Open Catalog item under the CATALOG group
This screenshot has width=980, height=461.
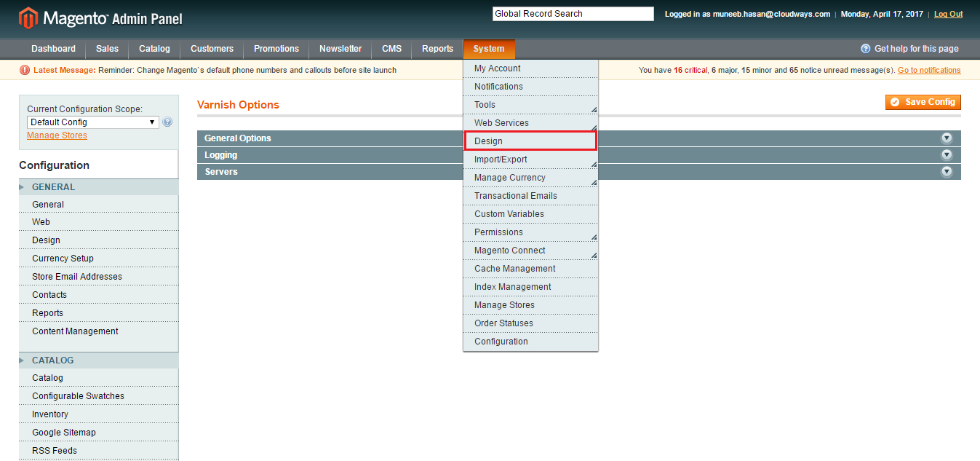click(x=98, y=378)
